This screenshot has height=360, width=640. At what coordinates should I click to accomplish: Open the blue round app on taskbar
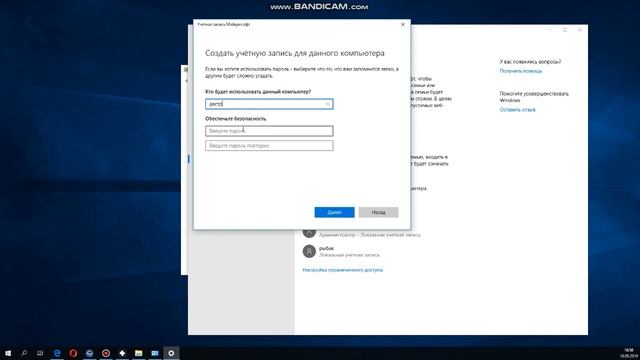89,353
